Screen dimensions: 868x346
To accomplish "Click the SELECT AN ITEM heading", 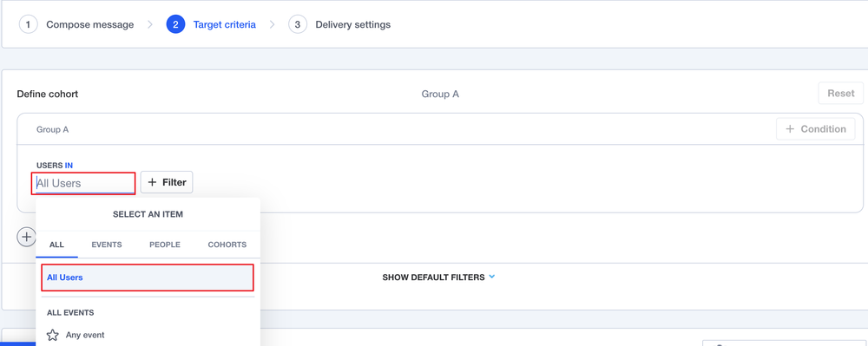I will point(148,214).
